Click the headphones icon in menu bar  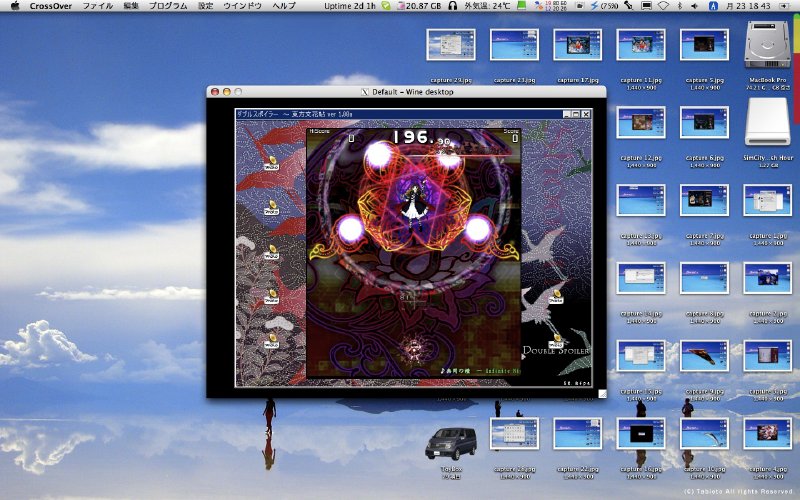pos(452,6)
